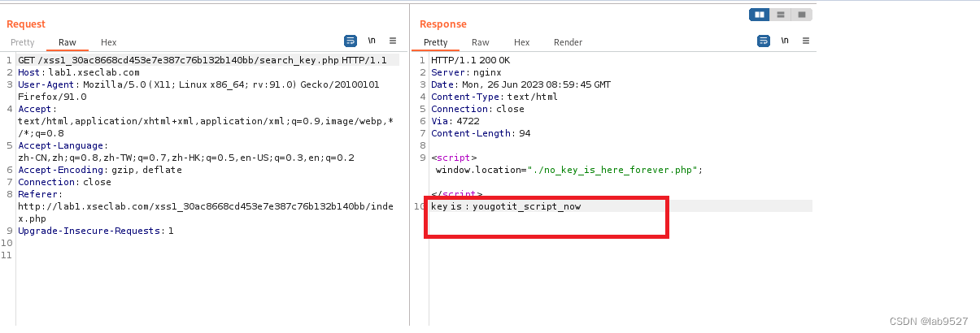Open the Response Render tab
Viewport: 980px width, 333px height.
(568, 42)
